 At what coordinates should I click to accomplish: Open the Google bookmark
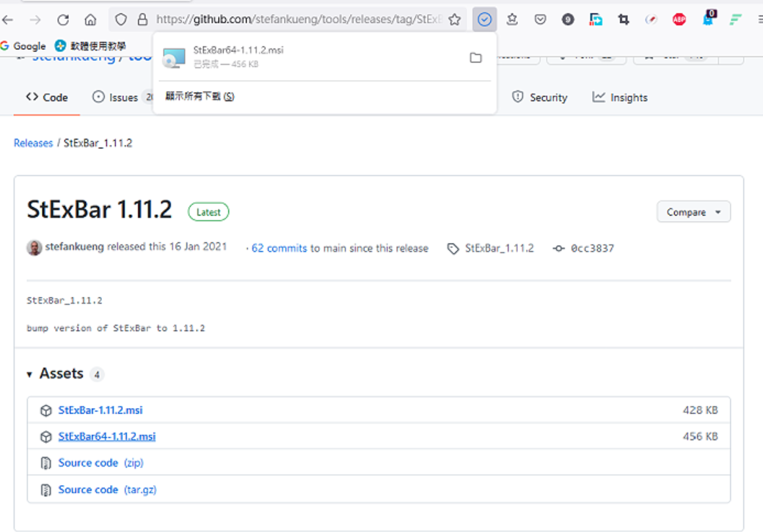(23, 46)
